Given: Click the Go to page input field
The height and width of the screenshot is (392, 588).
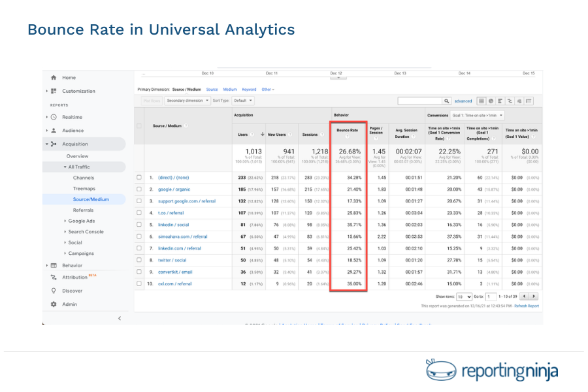Looking at the screenshot, I should pos(491,297).
